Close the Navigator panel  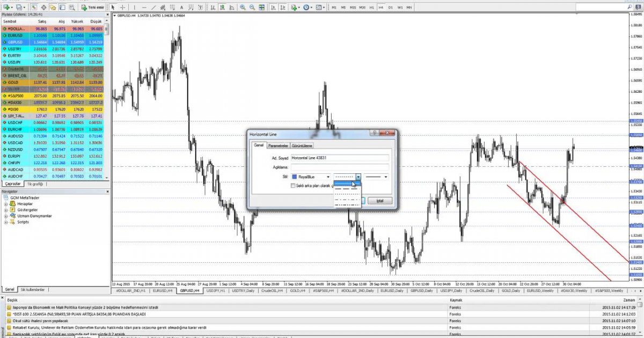coord(107,192)
